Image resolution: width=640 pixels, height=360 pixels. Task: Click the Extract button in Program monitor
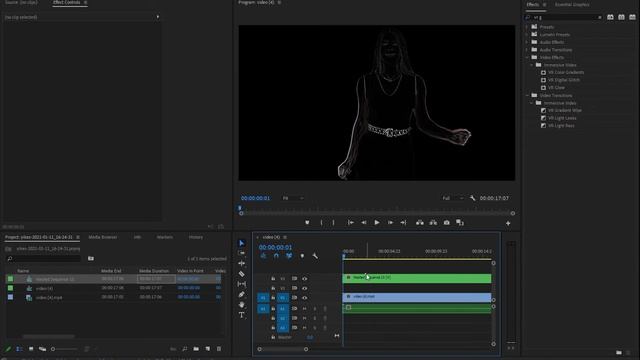pyautogui.click(x=433, y=222)
